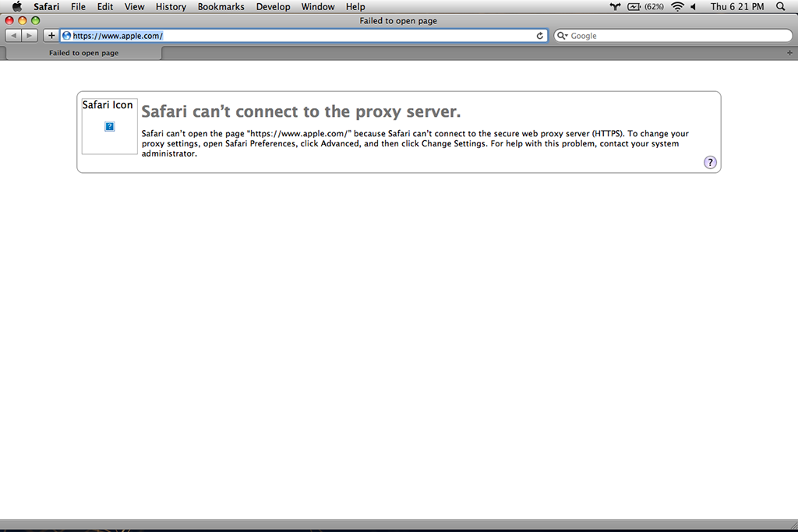Zoom the window with green button
798x532 pixels.
[36, 20]
